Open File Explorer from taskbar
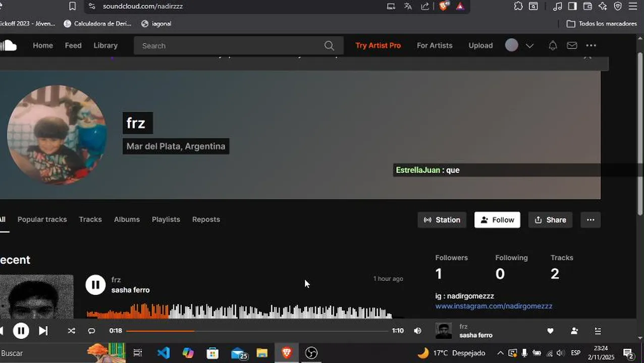Screen dimensions: 644x363 [x=262, y=352]
